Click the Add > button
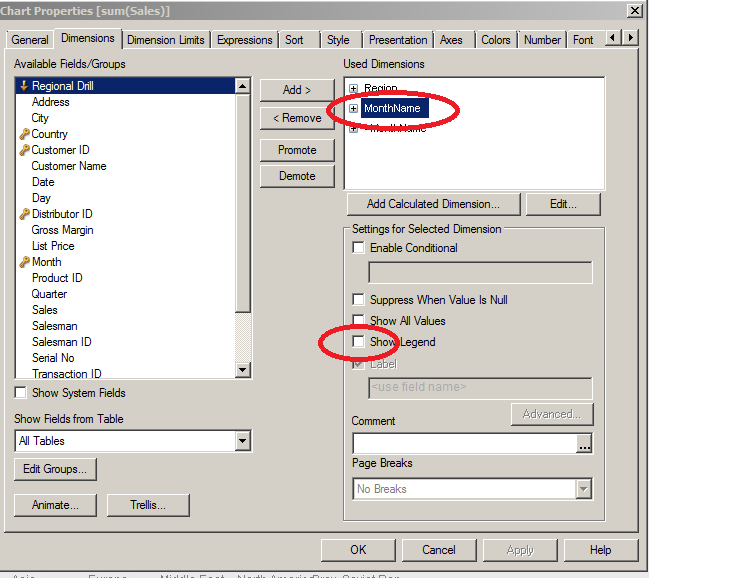Screen dimensions: 750x578 point(297,90)
